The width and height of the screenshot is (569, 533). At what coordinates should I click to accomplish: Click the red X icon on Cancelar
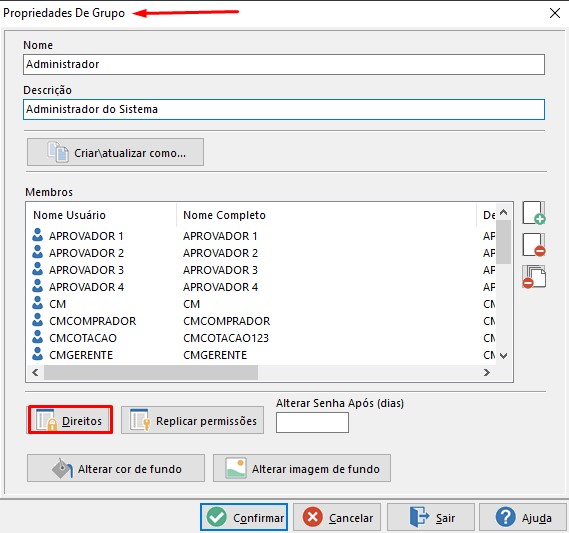pyautogui.click(x=312, y=517)
